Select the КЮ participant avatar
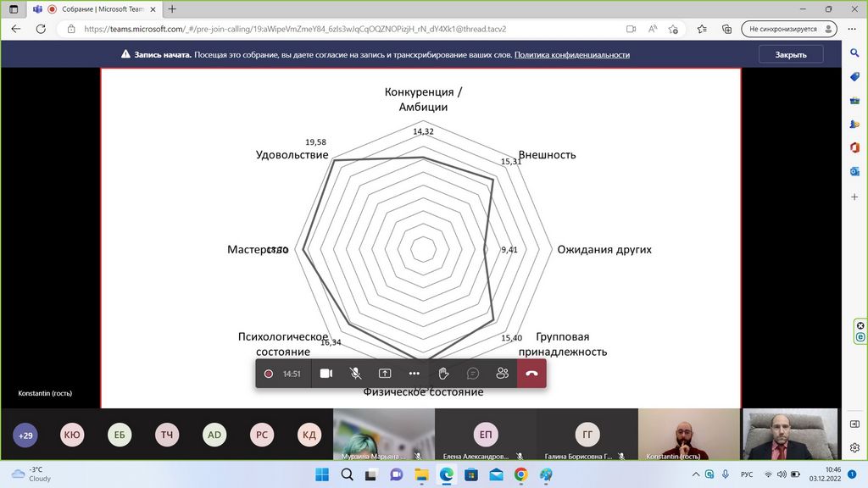Viewport: 868px width, 488px height. point(72,435)
